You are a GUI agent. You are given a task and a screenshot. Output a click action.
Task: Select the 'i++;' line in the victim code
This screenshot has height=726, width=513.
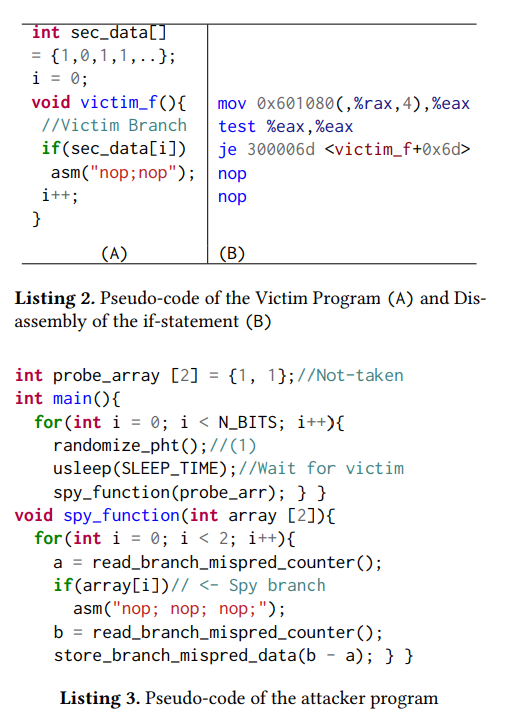tap(60, 195)
